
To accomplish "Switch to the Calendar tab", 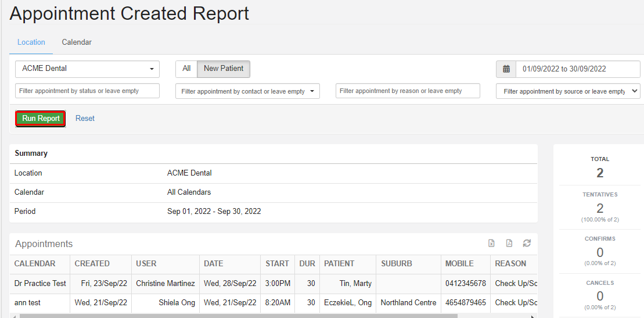I will (x=77, y=42).
